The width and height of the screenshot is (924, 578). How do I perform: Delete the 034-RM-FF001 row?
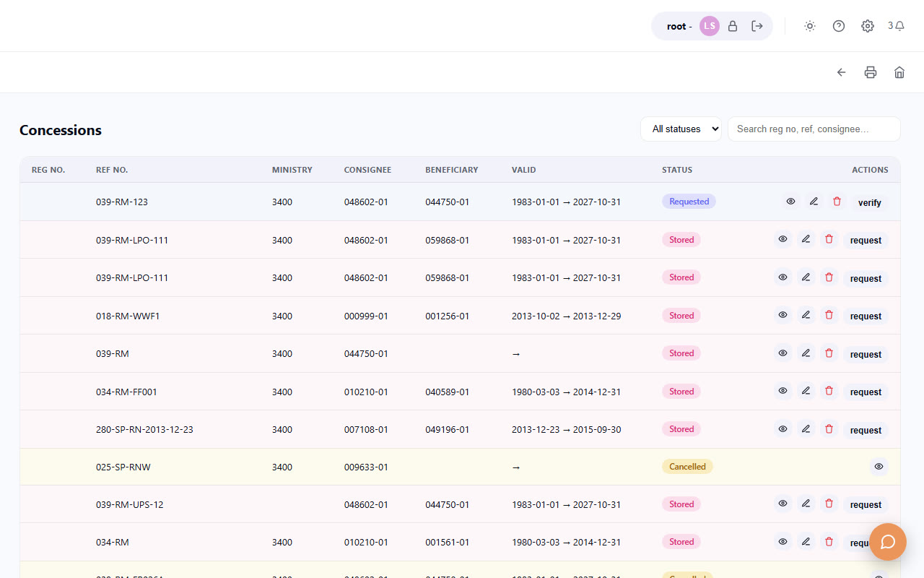pyautogui.click(x=829, y=391)
